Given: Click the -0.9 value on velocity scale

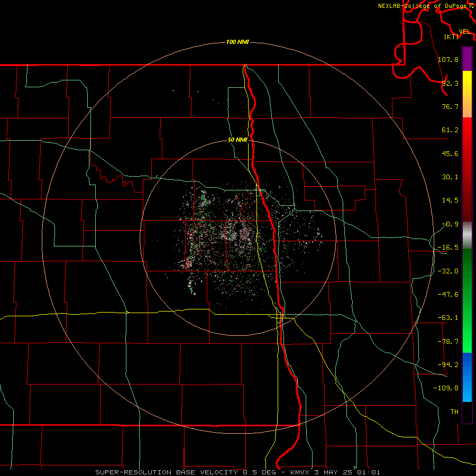Looking at the screenshot, I should (450, 224).
